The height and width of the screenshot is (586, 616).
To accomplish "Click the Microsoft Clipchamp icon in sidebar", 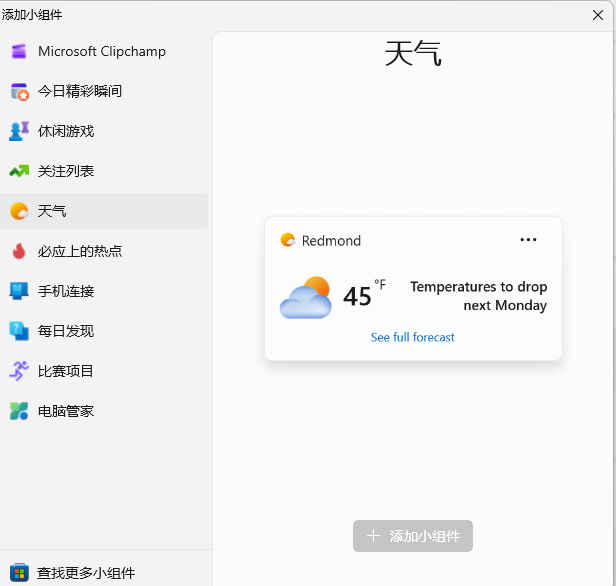I will (19, 51).
